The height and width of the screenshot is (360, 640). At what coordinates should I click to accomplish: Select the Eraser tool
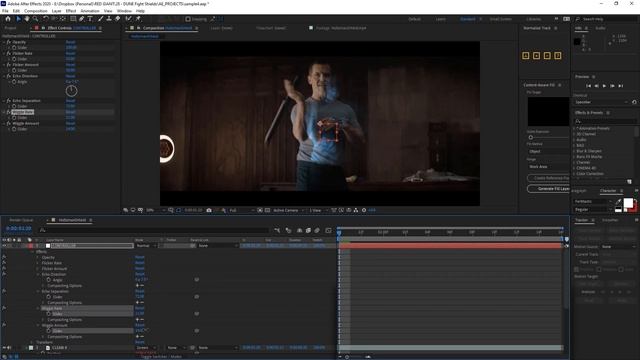[x=118, y=19]
